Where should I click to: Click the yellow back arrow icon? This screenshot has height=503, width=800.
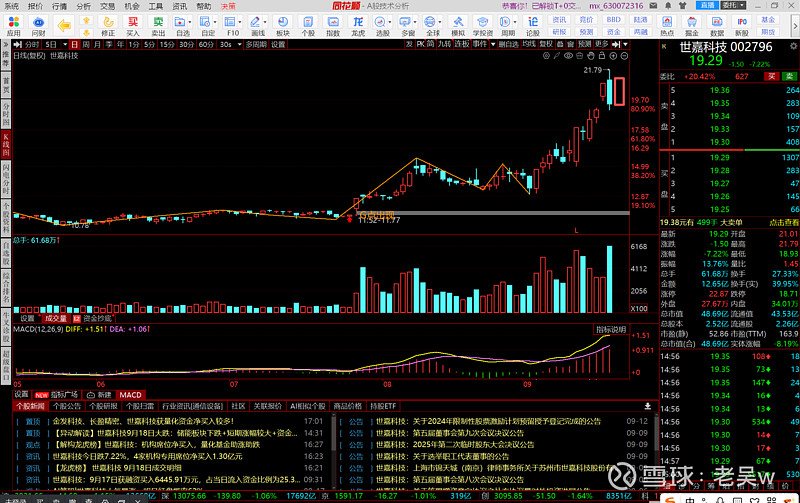tap(64, 25)
